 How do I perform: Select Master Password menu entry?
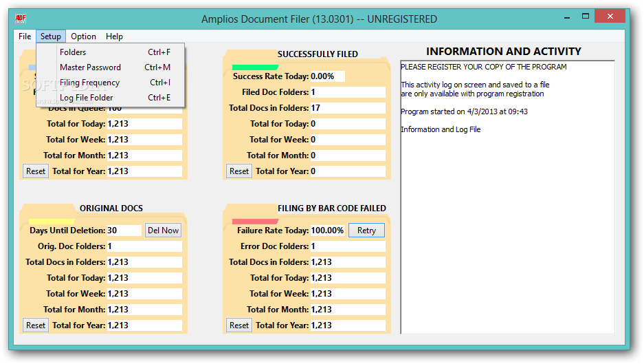tap(111, 67)
